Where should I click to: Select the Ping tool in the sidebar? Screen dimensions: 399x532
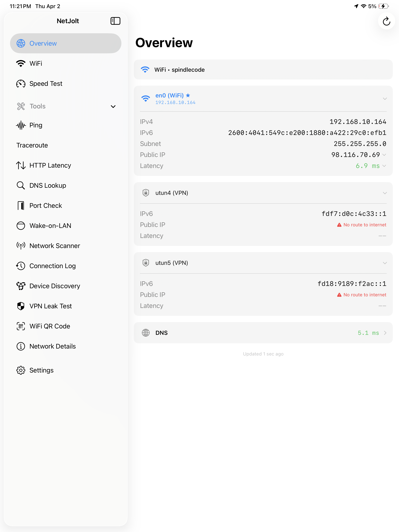[x=36, y=125]
